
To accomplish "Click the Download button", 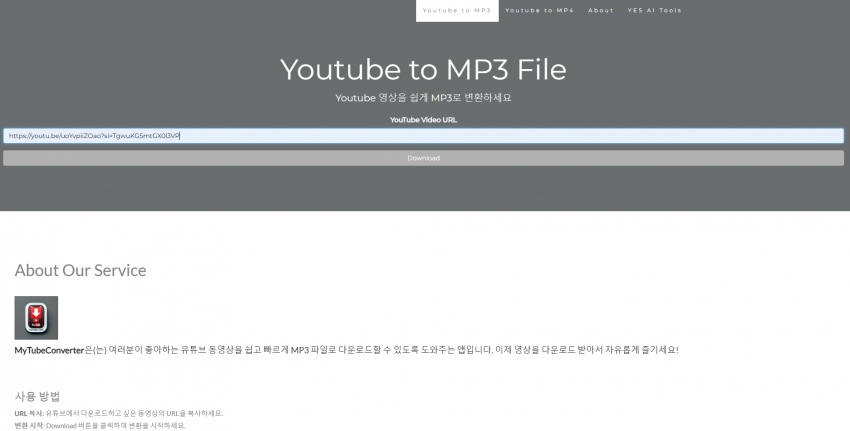I will [423, 158].
